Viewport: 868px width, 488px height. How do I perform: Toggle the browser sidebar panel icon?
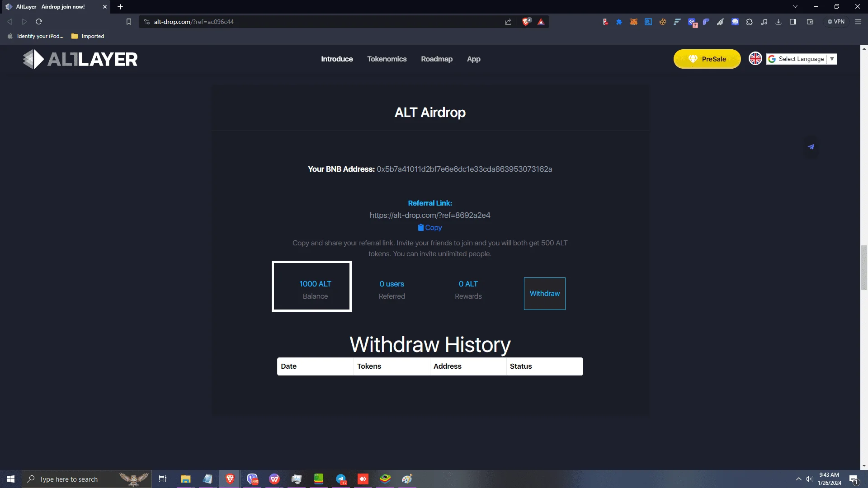[x=793, y=22]
